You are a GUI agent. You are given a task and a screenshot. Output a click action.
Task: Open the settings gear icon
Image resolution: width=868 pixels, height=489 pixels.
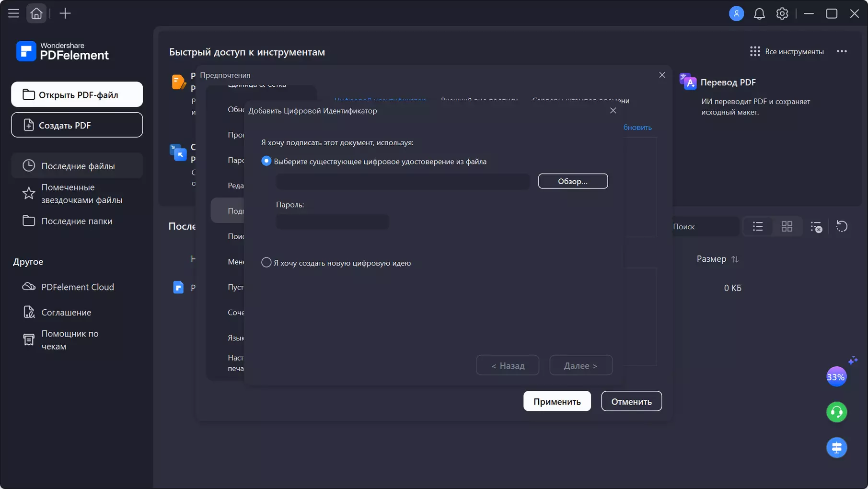(782, 13)
